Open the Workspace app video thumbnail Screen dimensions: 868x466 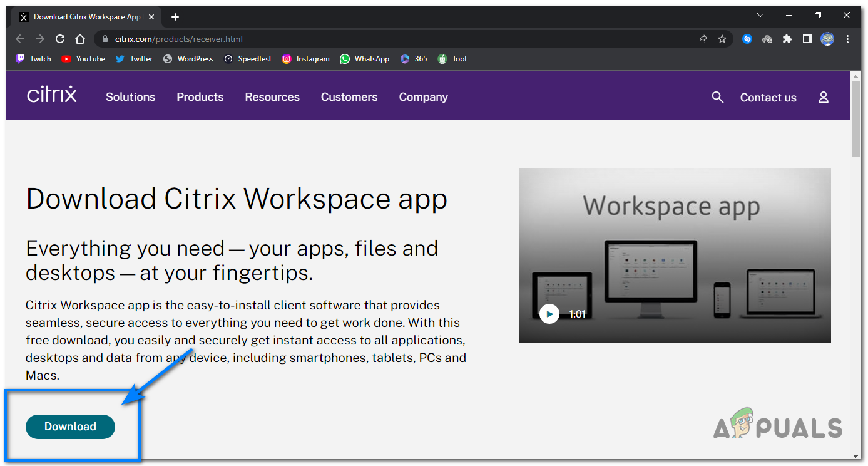click(675, 256)
